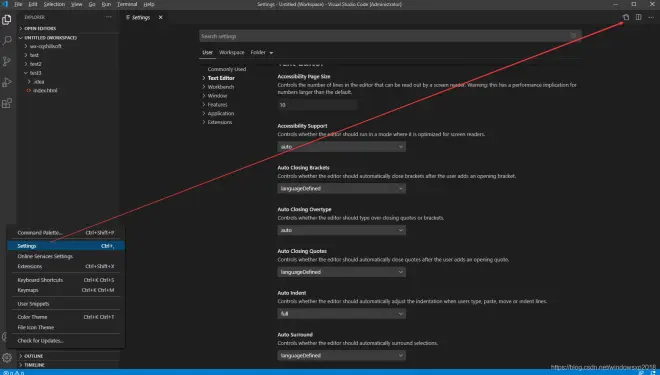Click the Manage gear icon
Image resolution: width=660 pixels, height=375 pixels.
7,358
